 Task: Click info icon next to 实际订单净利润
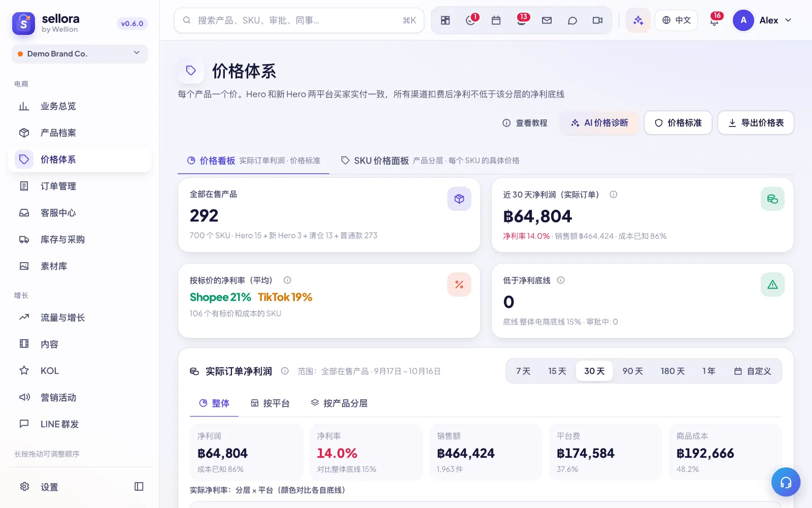pos(285,371)
